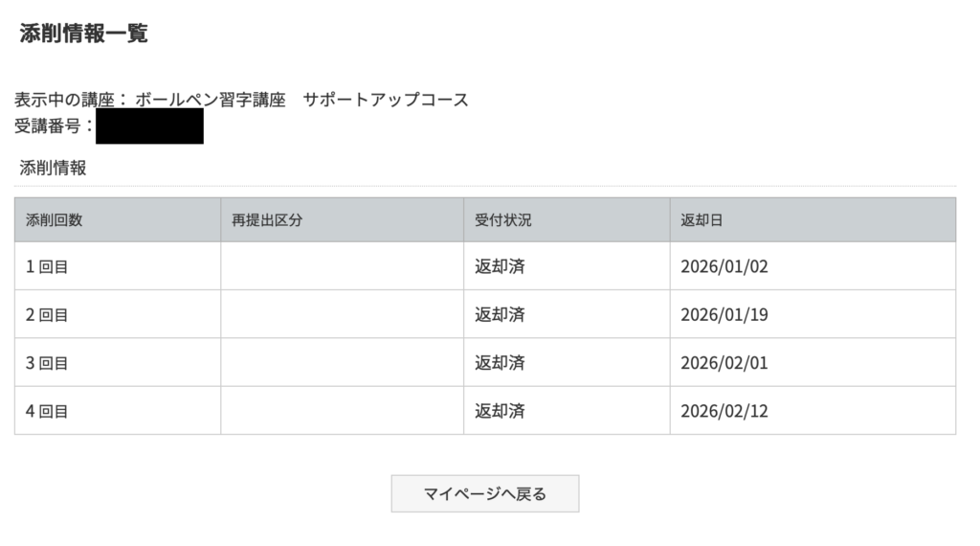Click the 添削情報一覧 page heading
980x546 pixels.
(x=83, y=34)
